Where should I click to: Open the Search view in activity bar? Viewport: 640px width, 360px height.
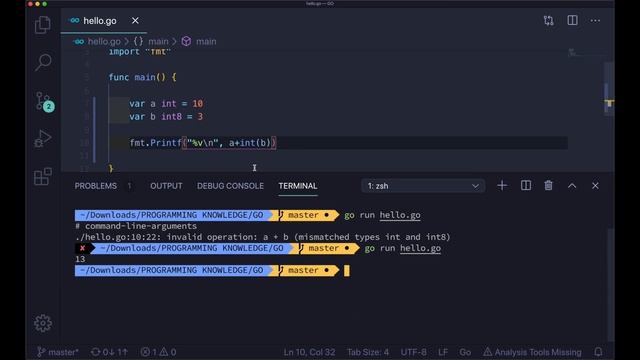click(43, 62)
